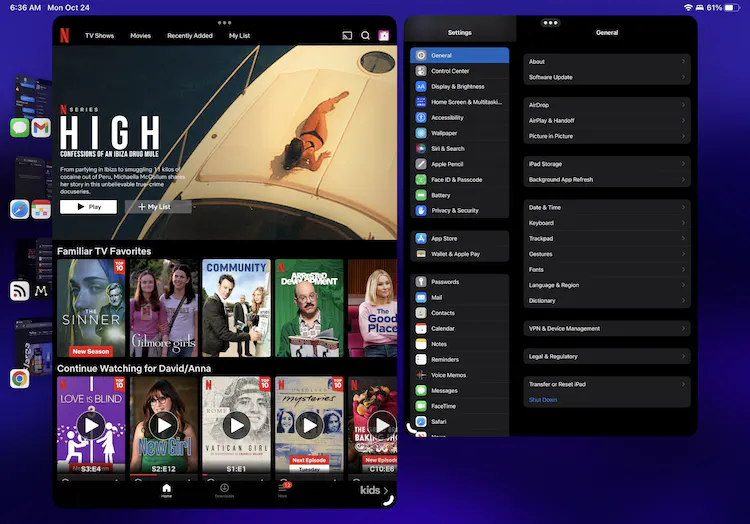This screenshot has height=524, width=750.
Task: Resume playing Unsolved Mysteries
Action: coord(309,425)
